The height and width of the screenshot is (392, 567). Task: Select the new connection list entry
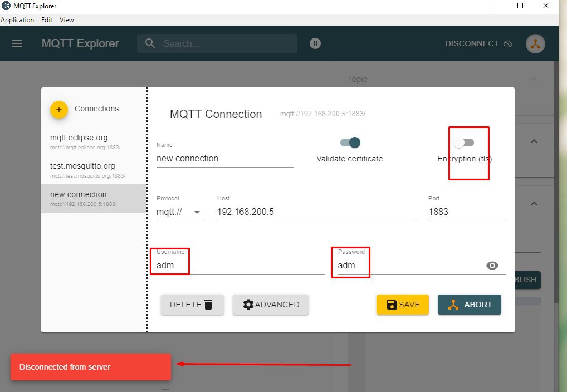(x=94, y=198)
